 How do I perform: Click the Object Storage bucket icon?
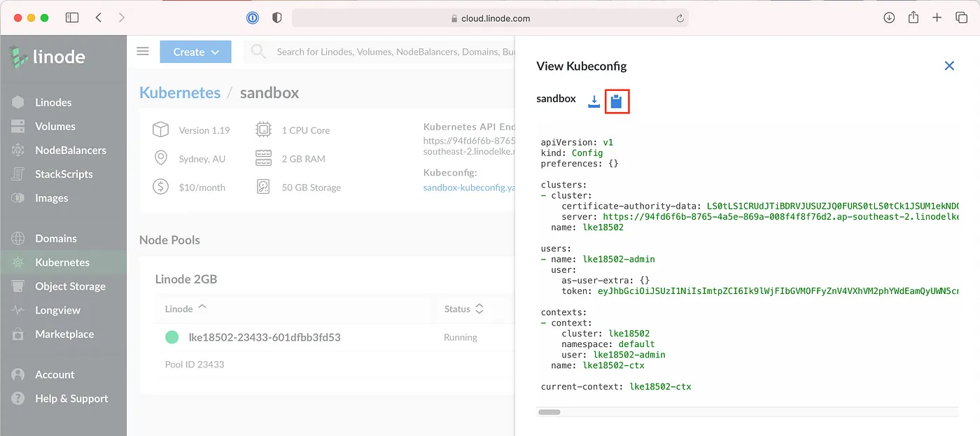point(18,286)
